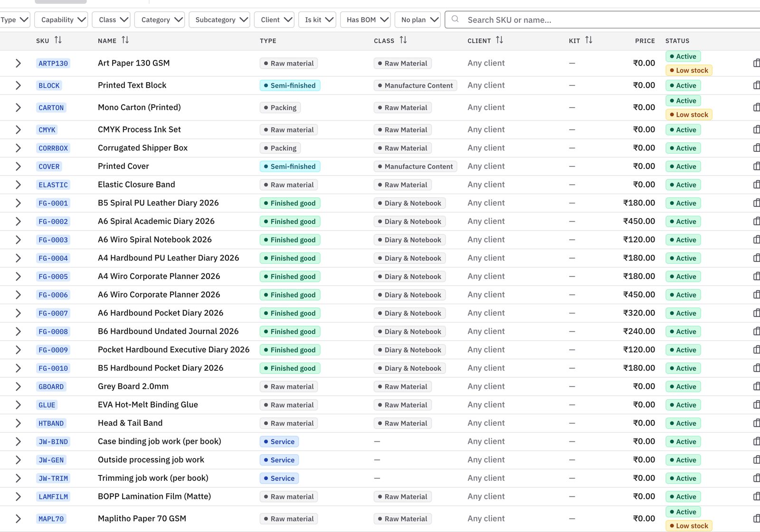The image size is (760, 532).
Task: Click the TYPE column header
Action: (x=268, y=41)
